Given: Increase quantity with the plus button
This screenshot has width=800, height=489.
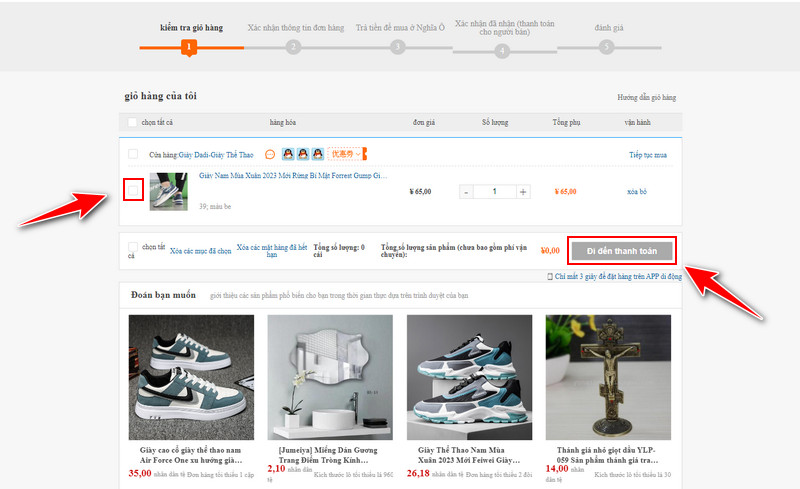Looking at the screenshot, I should 523,191.
